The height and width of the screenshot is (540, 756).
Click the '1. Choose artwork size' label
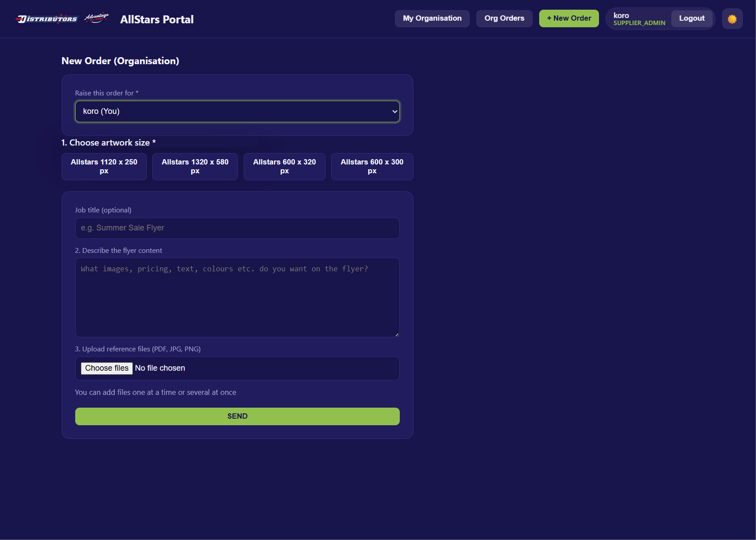coord(109,143)
